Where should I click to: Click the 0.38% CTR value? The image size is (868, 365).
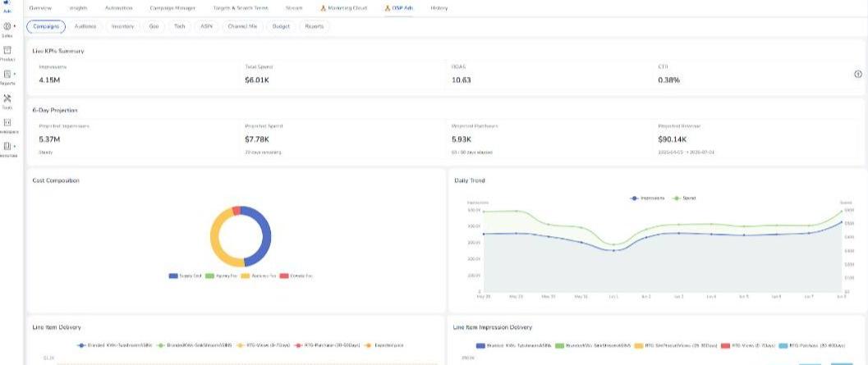tap(668, 80)
